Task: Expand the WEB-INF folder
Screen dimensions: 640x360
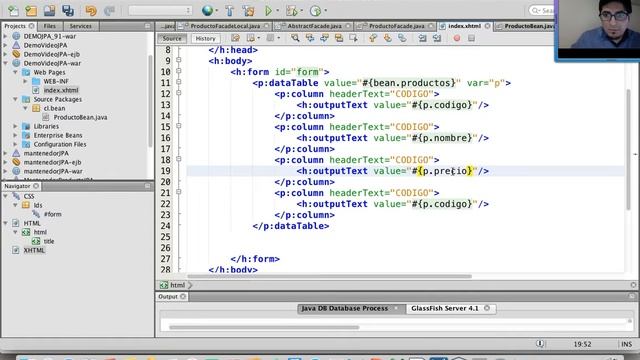Action: (x=25, y=81)
